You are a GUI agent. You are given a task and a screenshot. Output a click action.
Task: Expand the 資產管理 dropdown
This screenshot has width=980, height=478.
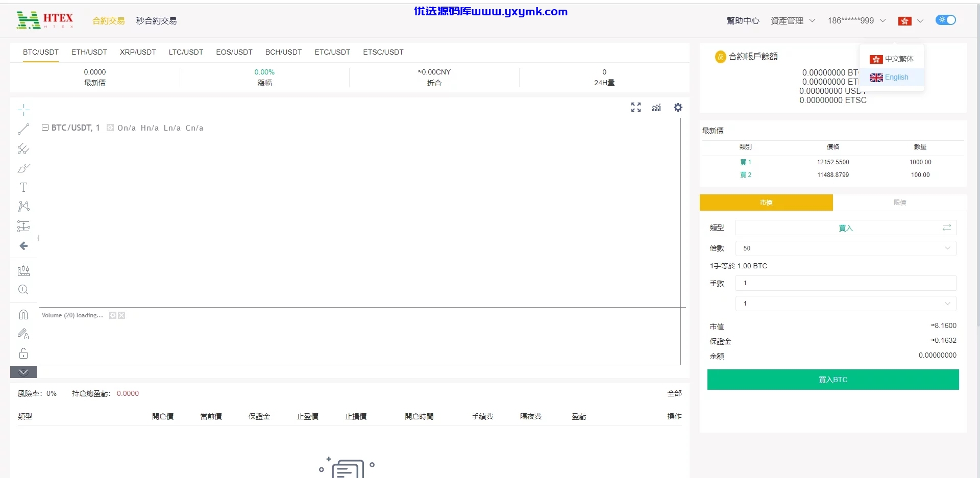(793, 21)
